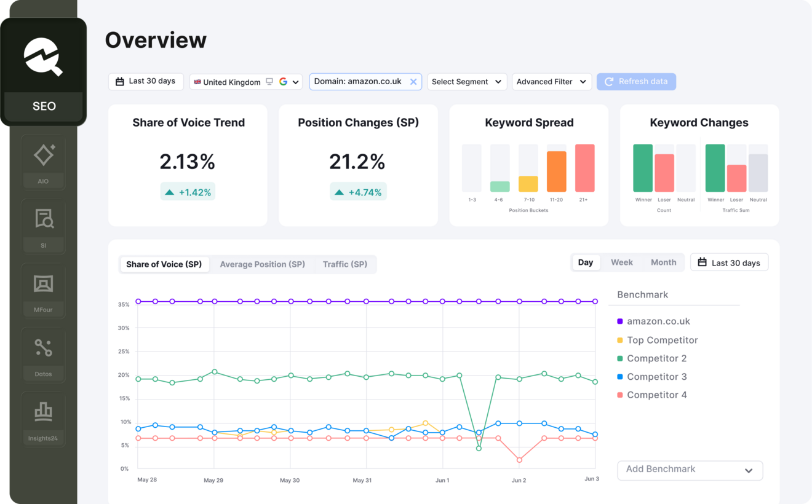This screenshot has width=812, height=504.
Task: Open the Last 30 days date picker at top
Action: pyautogui.click(x=146, y=81)
